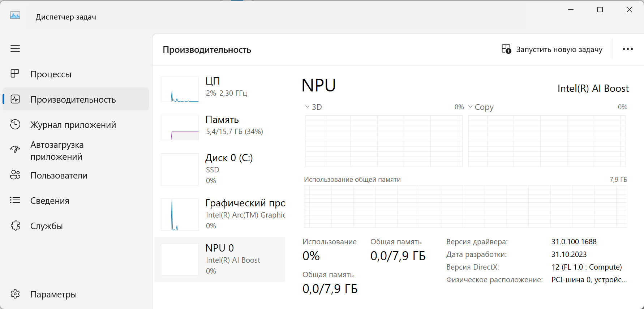Open the Службы services puzzle icon

pos(15,226)
